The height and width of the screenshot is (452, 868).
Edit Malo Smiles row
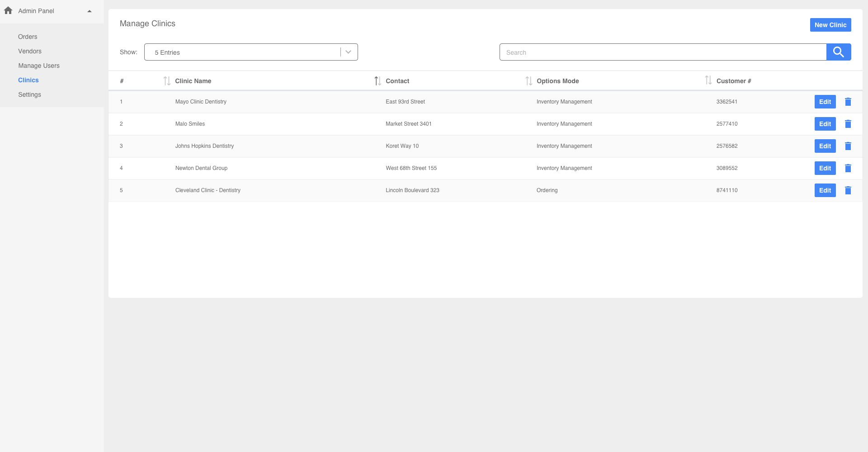[x=825, y=124]
